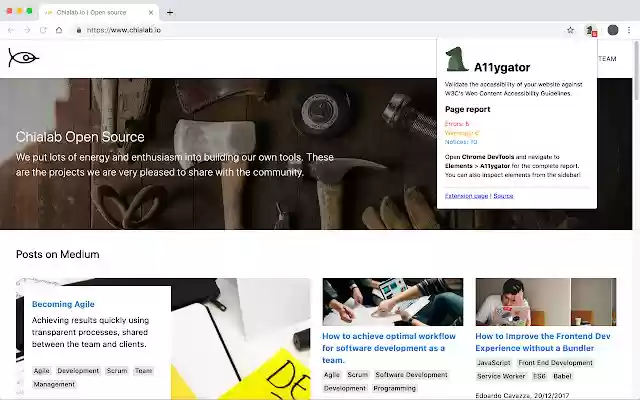Open the optimal workflow for software development post

click(389, 348)
